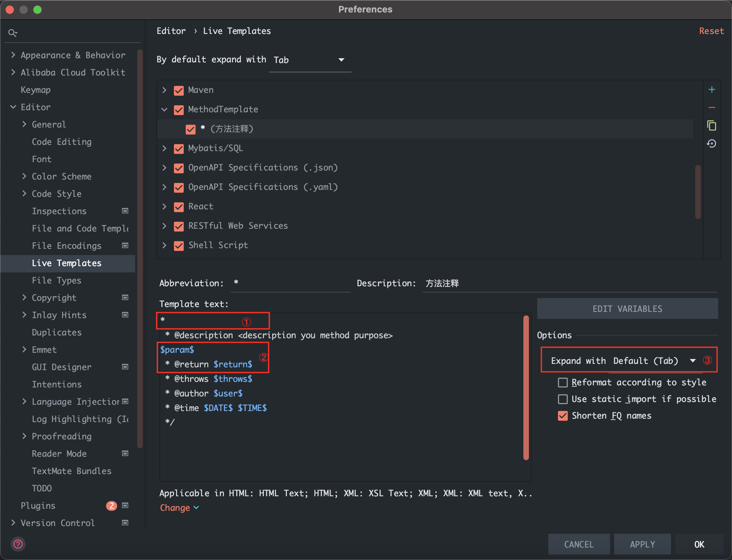
Task: Open the File Types settings page
Action: [56, 280]
